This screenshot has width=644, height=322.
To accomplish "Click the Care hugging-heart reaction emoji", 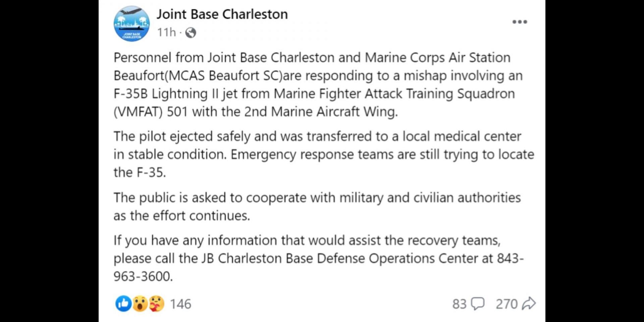I will pos(156,304).
